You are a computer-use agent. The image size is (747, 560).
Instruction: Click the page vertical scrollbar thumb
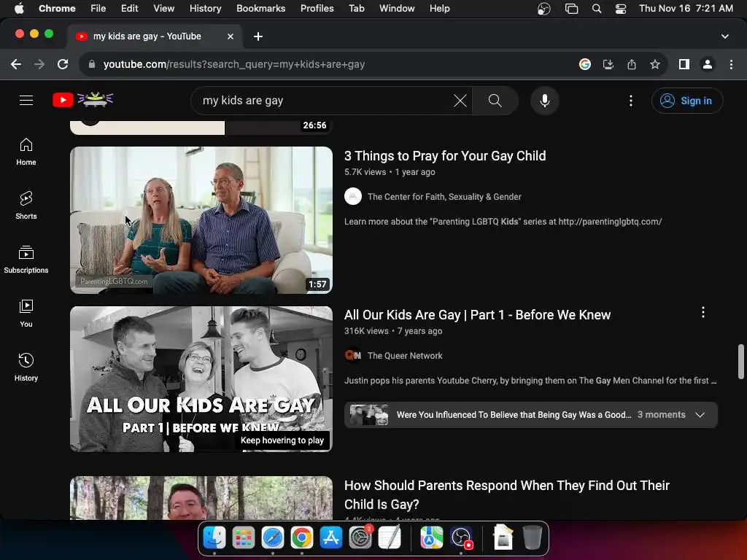(741, 362)
